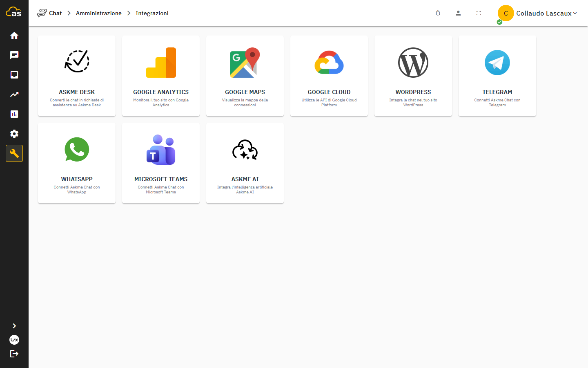Click 'Connetti Askme Chat con Telegram' text
Viewport: 588px width, 368px height.
(497, 103)
